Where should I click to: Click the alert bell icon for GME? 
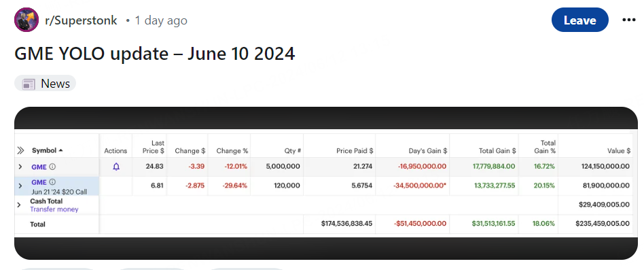pyautogui.click(x=116, y=167)
